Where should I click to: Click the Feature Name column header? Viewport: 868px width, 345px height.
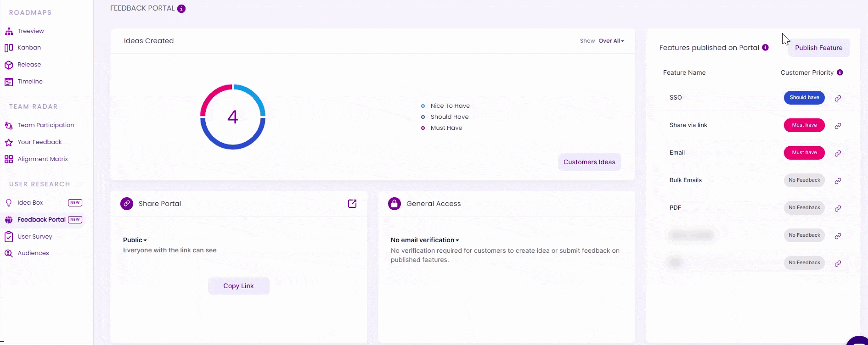tap(684, 72)
